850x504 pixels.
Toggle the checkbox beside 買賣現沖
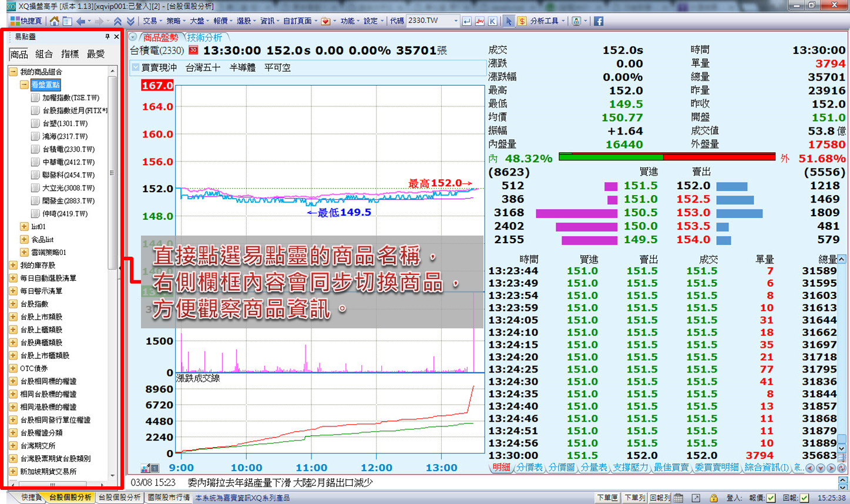click(135, 68)
